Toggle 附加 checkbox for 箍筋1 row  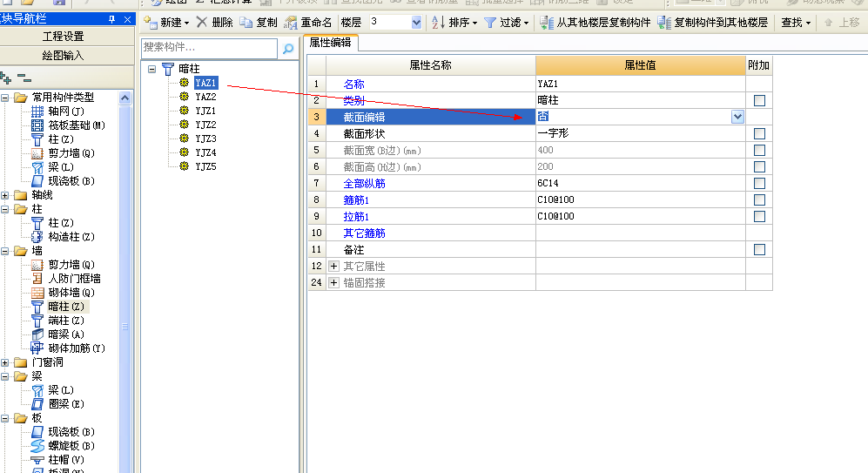tap(759, 200)
